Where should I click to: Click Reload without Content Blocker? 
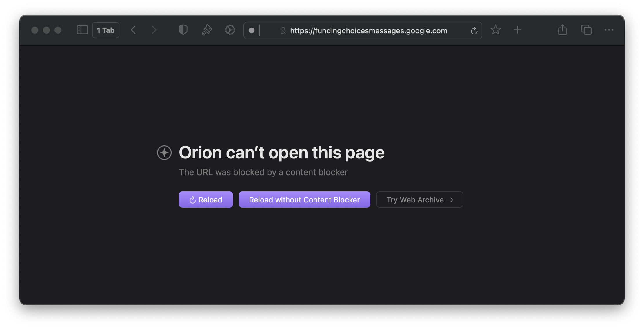[x=304, y=200]
